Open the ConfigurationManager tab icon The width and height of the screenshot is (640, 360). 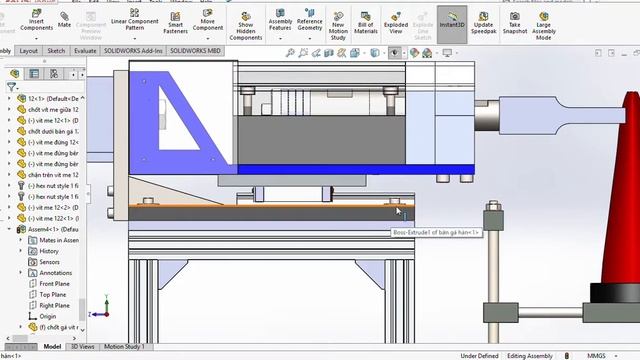(53, 73)
